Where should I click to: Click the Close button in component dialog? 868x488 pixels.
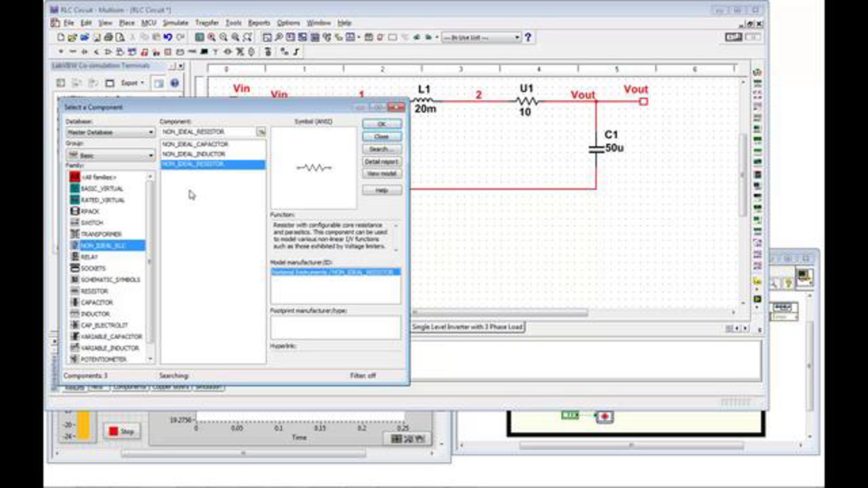click(382, 137)
